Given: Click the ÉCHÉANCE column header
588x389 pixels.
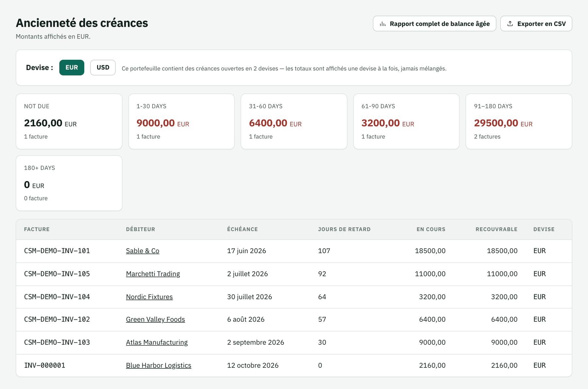Looking at the screenshot, I should [x=242, y=229].
